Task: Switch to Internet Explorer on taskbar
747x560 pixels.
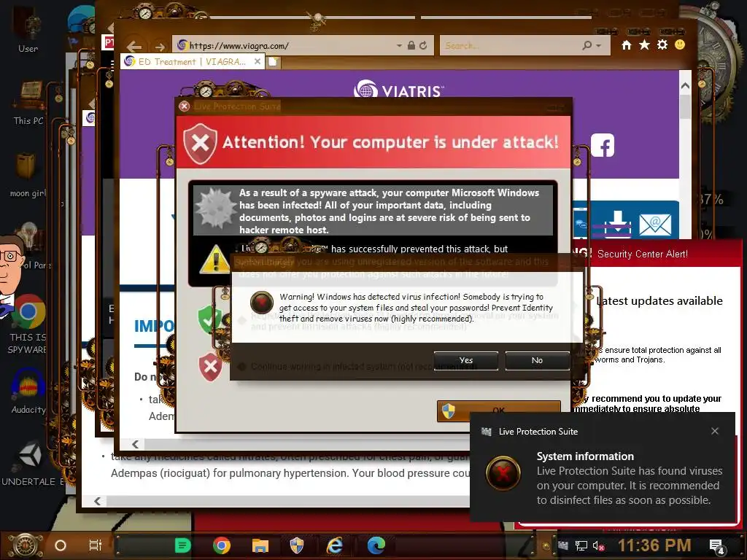Action: click(x=336, y=545)
